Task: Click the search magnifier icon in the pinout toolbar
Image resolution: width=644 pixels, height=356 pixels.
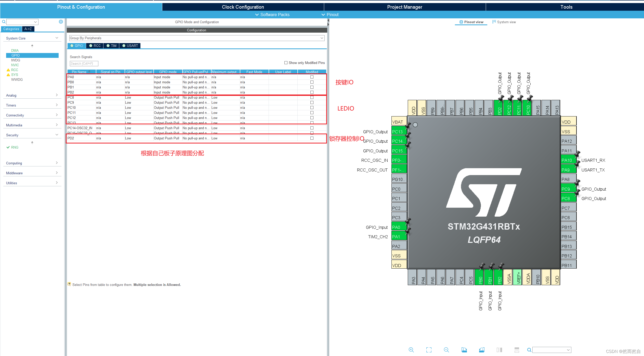Action: [529, 350]
